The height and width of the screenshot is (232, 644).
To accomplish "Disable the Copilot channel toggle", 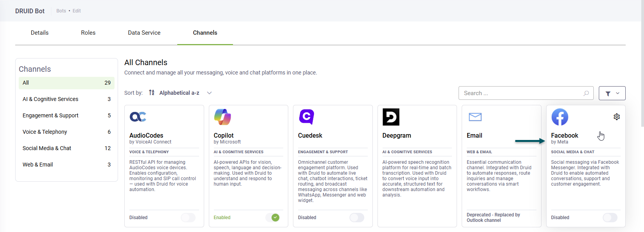I will (272, 218).
